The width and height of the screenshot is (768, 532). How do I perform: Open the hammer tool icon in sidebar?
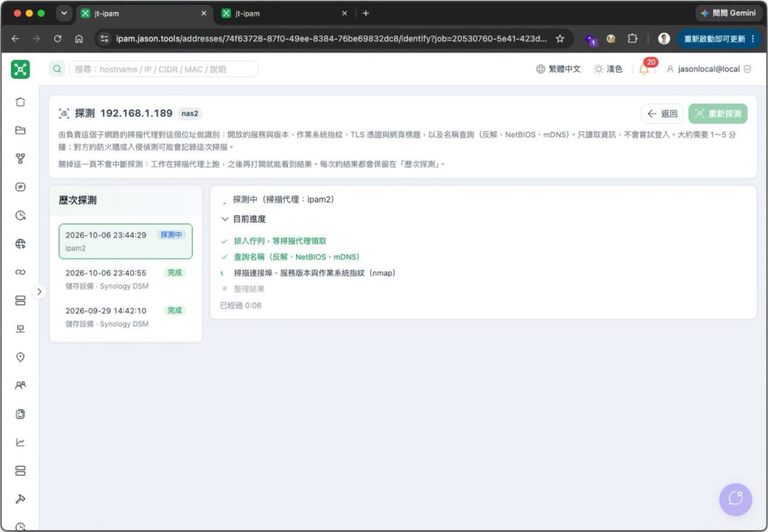[20, 499]
